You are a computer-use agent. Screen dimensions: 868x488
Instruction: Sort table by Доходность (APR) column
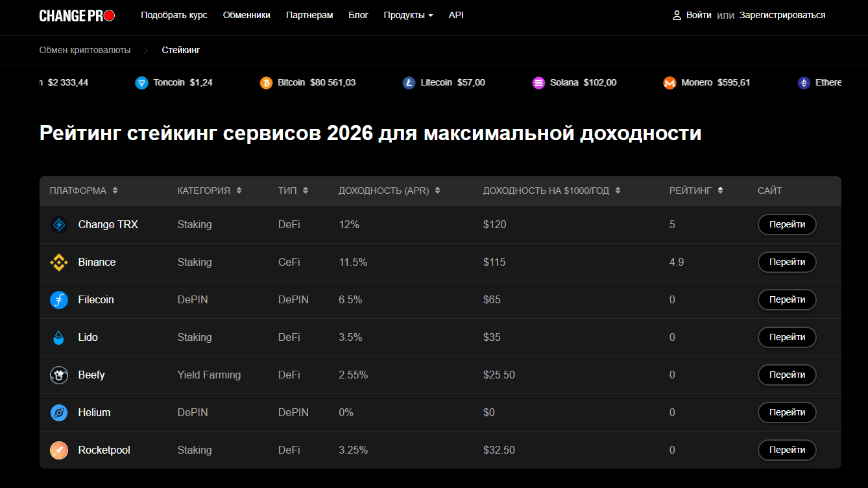pyautogui.click(x=389, y=191)
